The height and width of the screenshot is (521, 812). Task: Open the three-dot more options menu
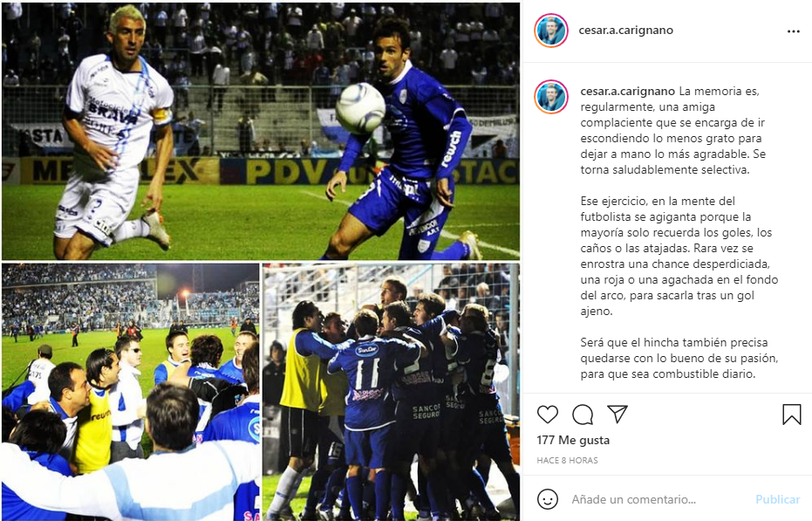point(794,31)
